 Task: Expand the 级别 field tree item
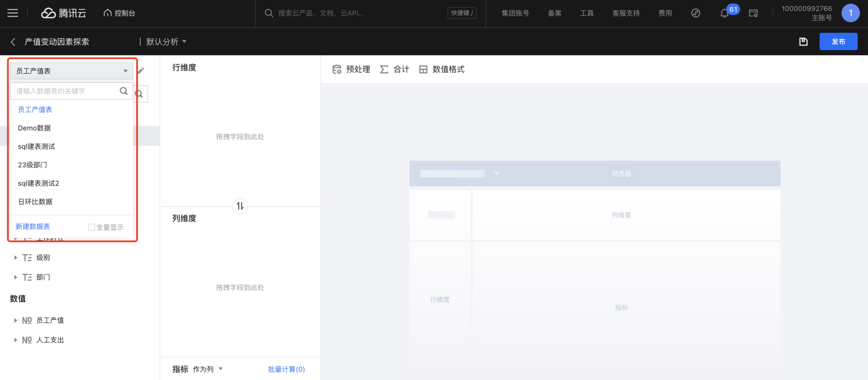click(x=16, y=257)
